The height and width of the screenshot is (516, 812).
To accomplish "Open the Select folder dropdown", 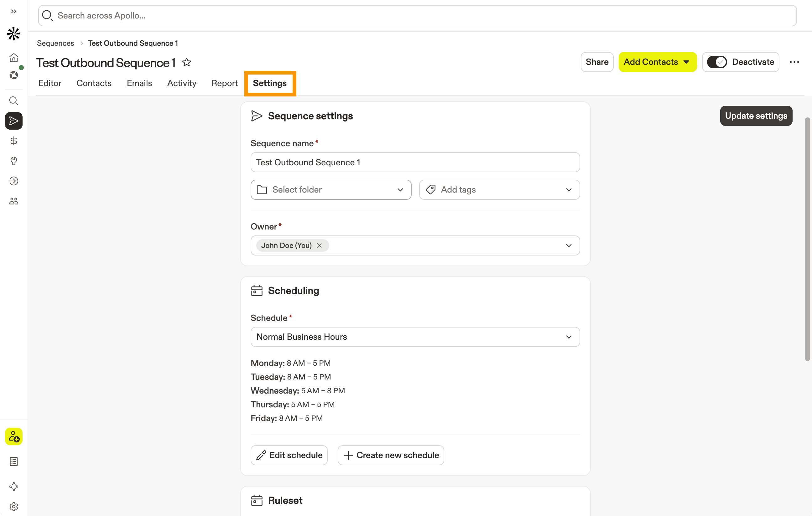I will pos(331,190).
